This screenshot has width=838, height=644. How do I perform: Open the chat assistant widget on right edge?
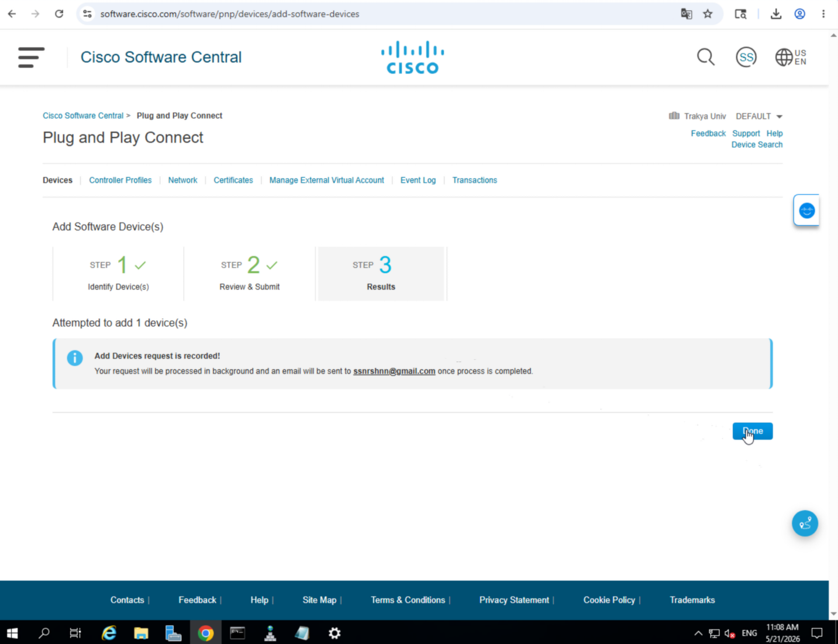click(806, 211)
